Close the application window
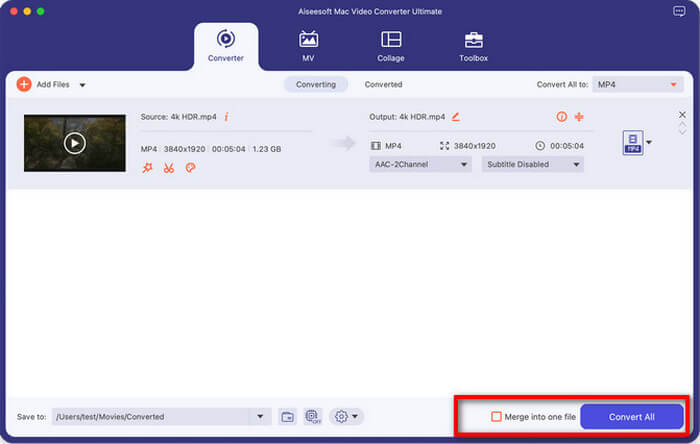The width and height of the screenshot is (700, 444). (14, 11)
